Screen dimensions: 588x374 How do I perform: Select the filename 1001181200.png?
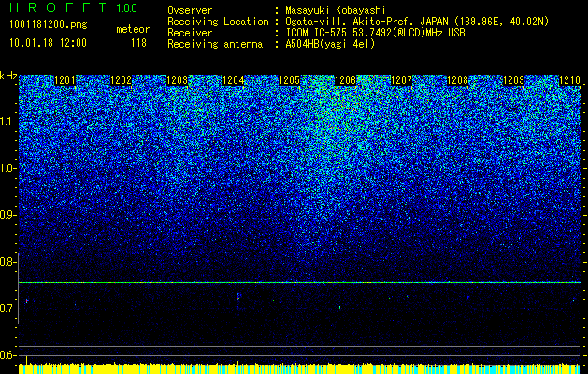tap(49, 25)
